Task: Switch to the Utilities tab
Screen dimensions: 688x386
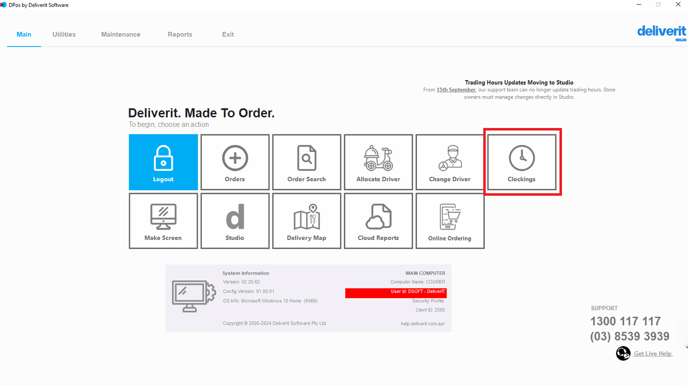Action: click(64, 34)
